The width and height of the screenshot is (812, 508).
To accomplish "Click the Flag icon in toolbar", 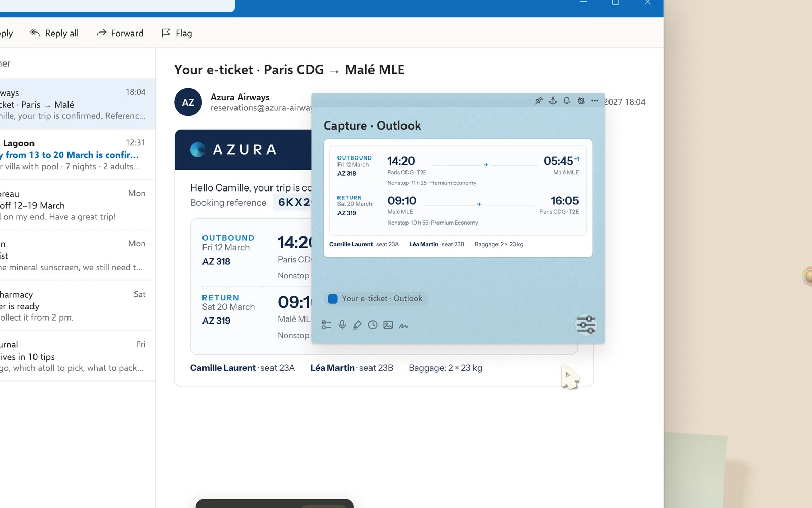I will pos(166,33).
